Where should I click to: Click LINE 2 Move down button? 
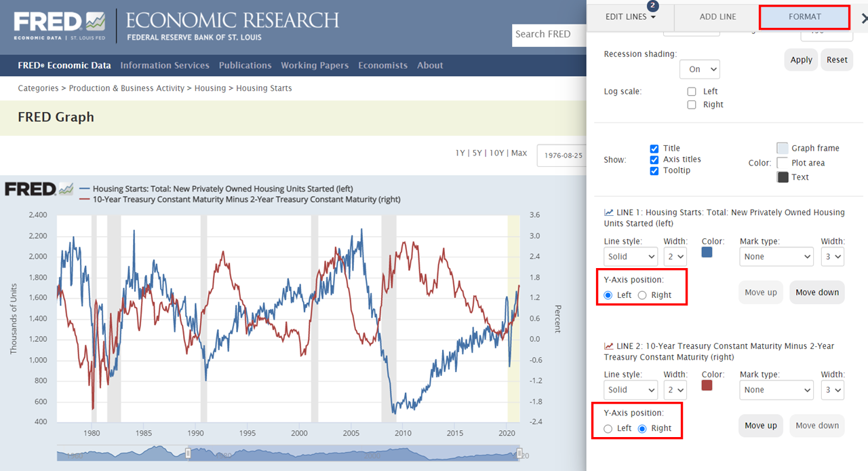tap(817, 426)
